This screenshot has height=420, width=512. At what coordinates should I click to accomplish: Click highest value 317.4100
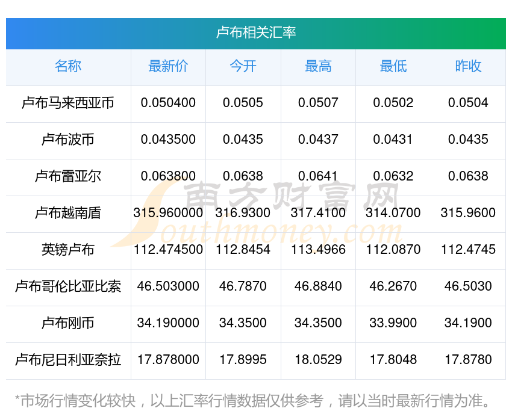[x=318, y=213]
